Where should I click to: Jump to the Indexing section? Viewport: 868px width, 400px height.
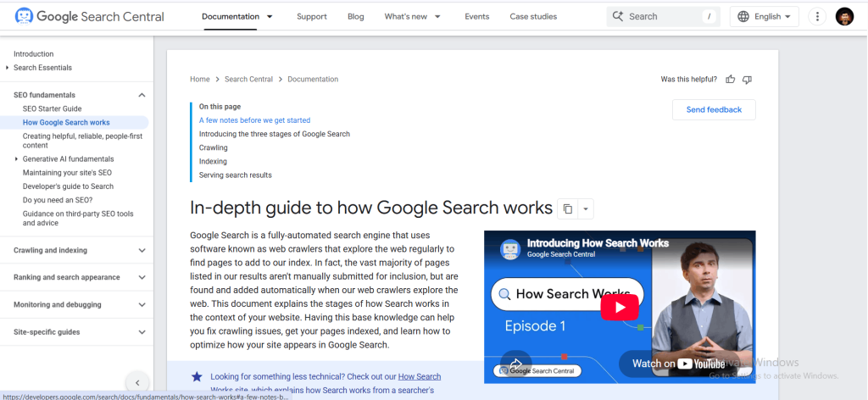(x=213, y=162)
